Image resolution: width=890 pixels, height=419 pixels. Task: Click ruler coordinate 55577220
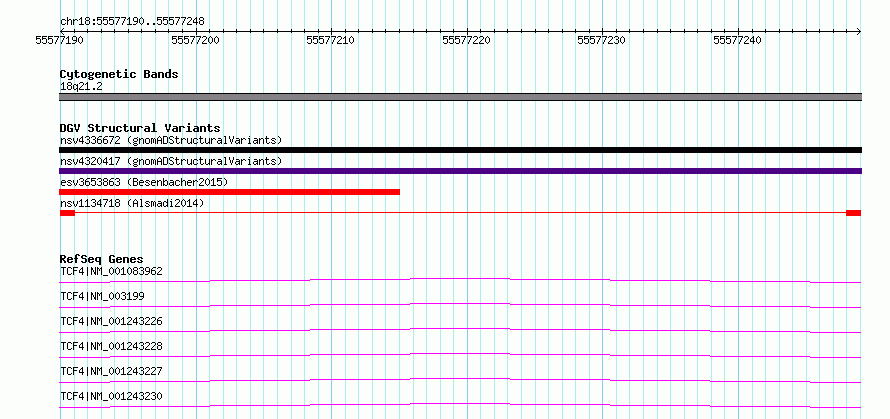(466, 40)
